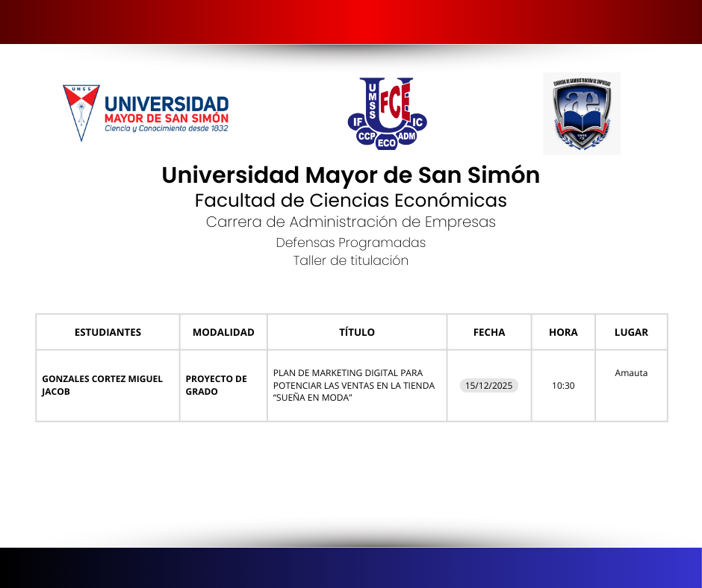The height and width of the screenshot is (588, 702).
Task: Click the ESTUDIANTES column header
Action: tap(108, 332)
